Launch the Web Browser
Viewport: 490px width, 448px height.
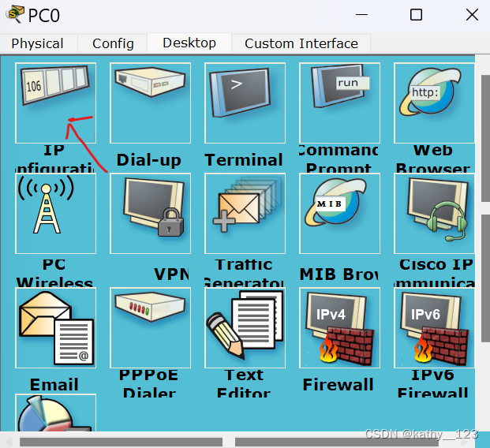(x=435, y=103)
